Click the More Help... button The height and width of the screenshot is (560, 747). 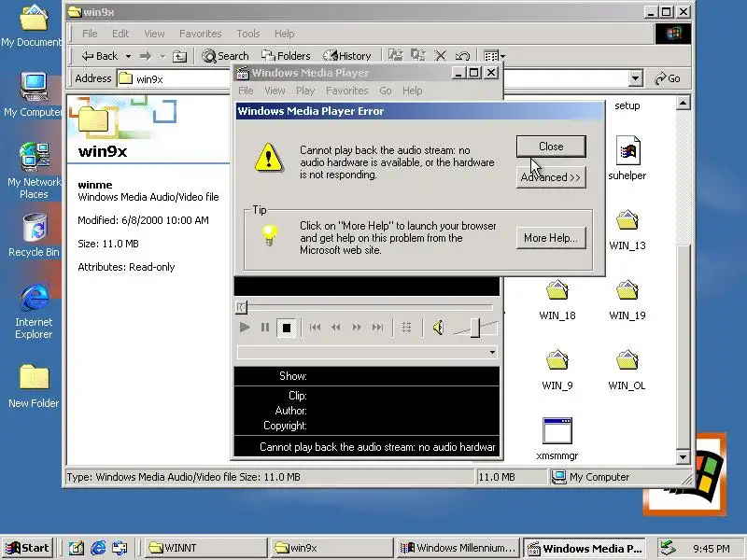[x=551, y=238]
